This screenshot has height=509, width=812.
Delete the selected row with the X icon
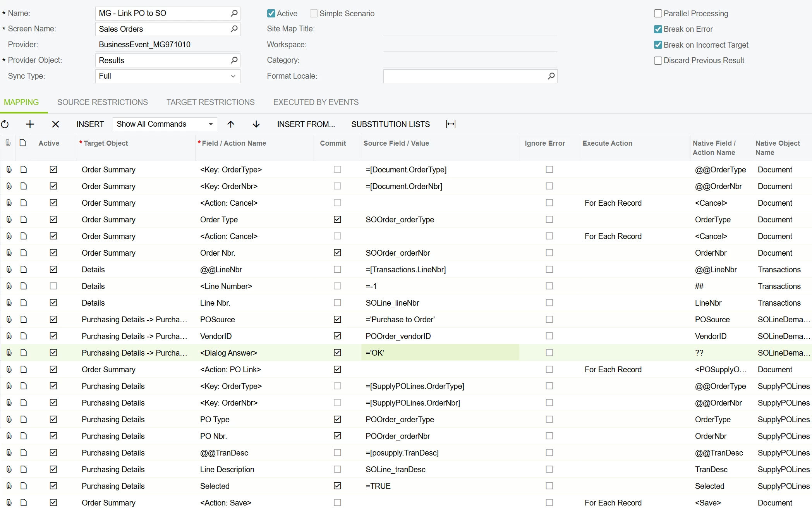coord(55,124)
